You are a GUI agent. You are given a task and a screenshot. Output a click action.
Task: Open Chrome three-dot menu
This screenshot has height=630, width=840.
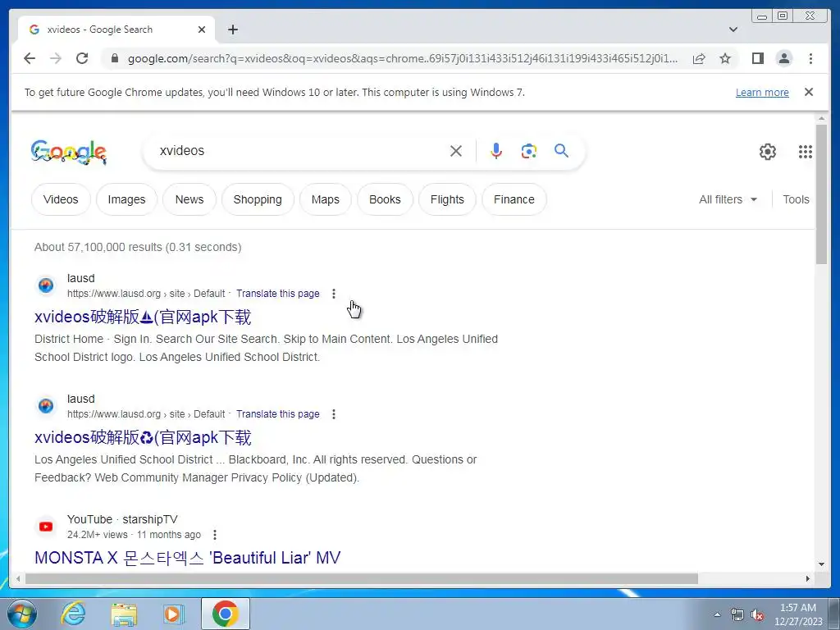pyautogui.click(x=810, y=58)
